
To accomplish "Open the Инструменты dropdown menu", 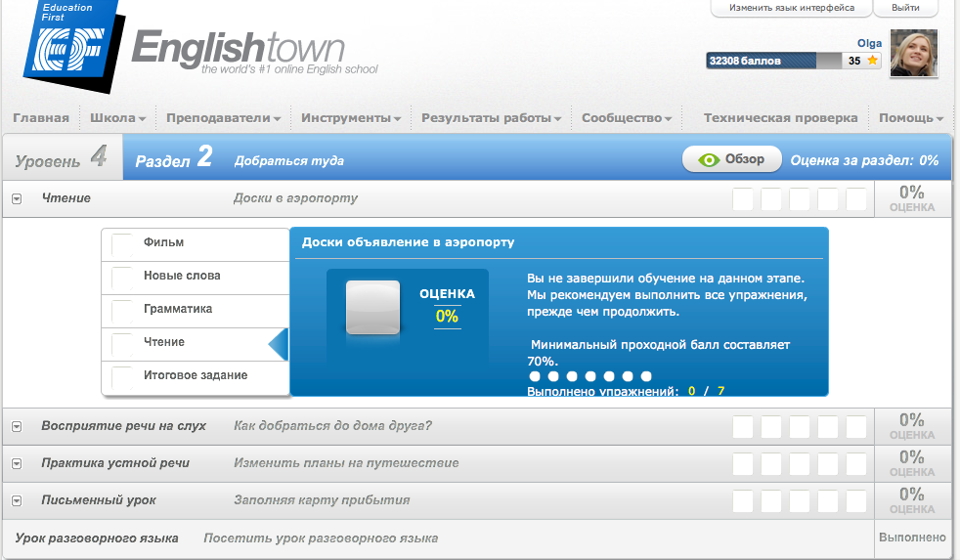I will click(351, 118).
